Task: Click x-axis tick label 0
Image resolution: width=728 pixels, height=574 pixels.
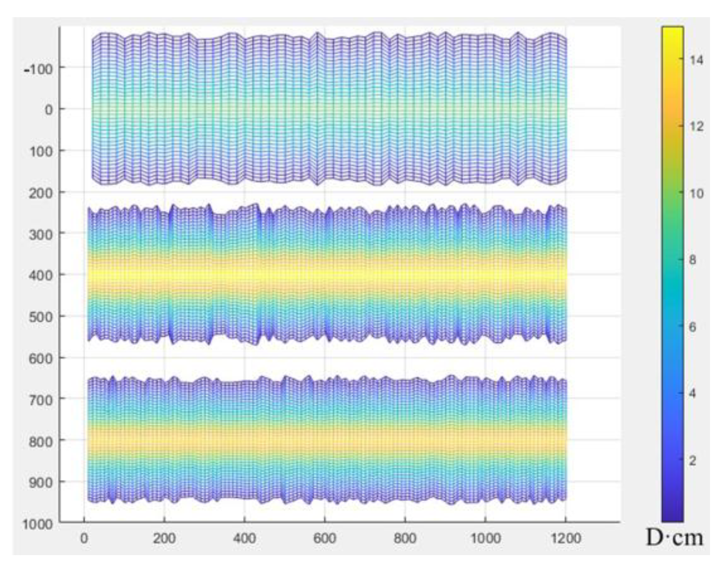Action: pyautogui.click(x=84, y=539)
